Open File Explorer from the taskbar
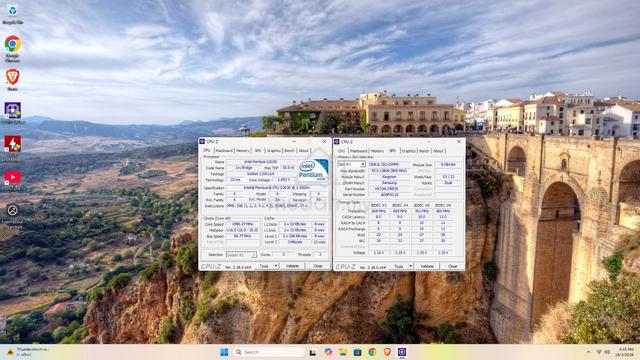The image size is (640, 360). [342, 352]
